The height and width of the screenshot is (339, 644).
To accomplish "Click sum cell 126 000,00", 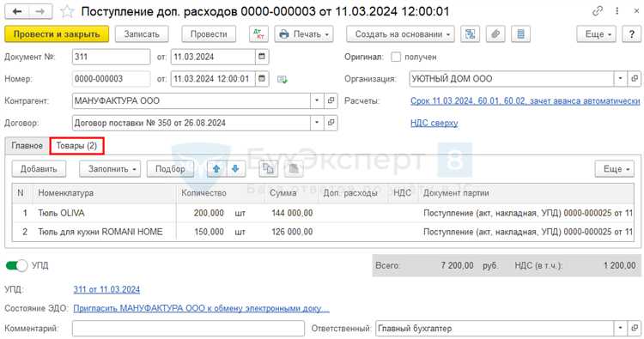I will click(292, 232).
